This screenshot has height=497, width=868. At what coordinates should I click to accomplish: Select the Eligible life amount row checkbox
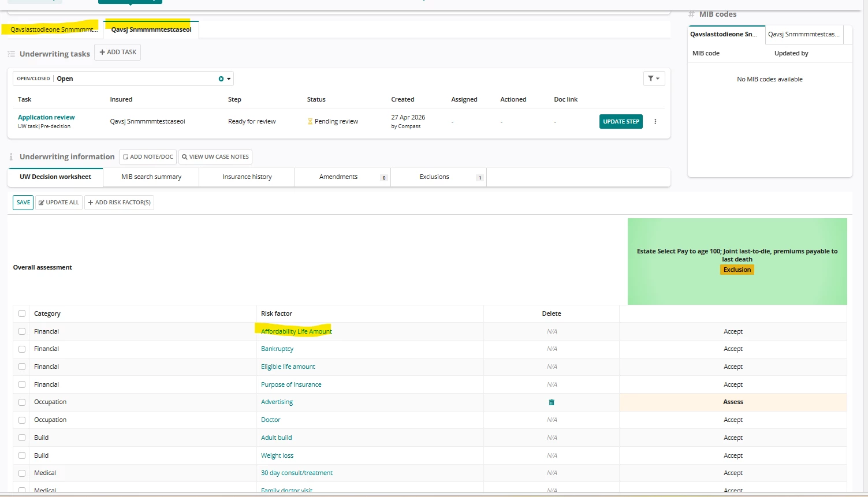pyautogui.click(x=22, y=367)
